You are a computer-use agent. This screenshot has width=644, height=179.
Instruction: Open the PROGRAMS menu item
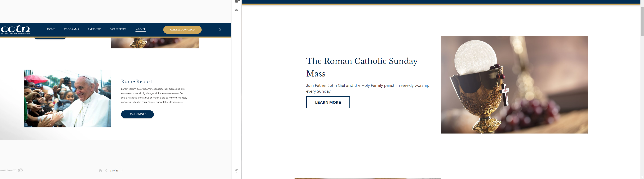click(71, 30)
